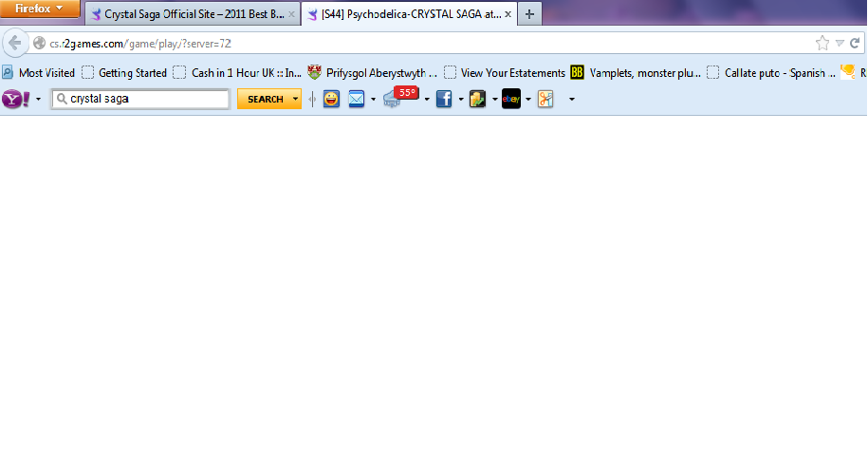The image size is (868, 450).
Task: Open the Most Visited bookmarks folder
Action: (x=39, y=72)
